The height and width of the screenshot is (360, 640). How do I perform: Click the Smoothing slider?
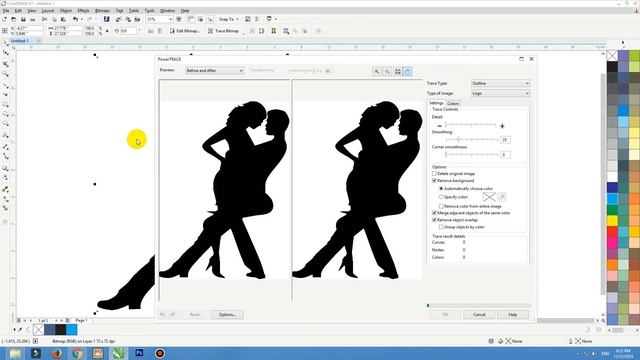[471, 140]
